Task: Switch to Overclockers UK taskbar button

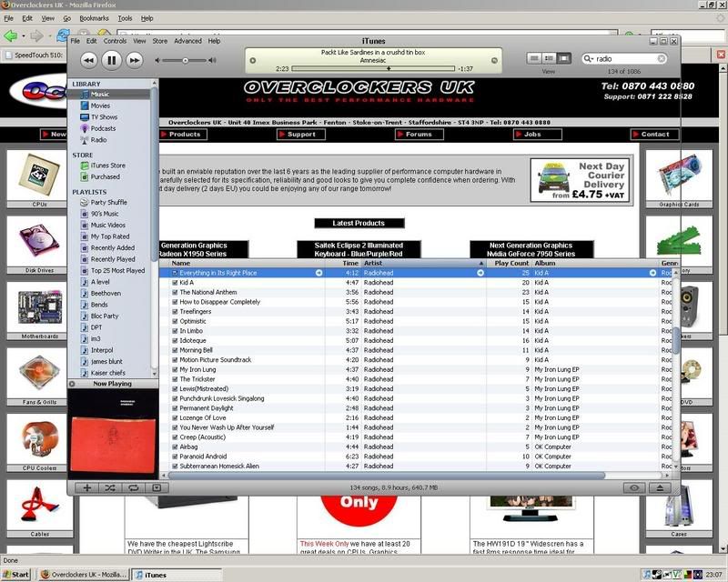Action: (83, 575)
